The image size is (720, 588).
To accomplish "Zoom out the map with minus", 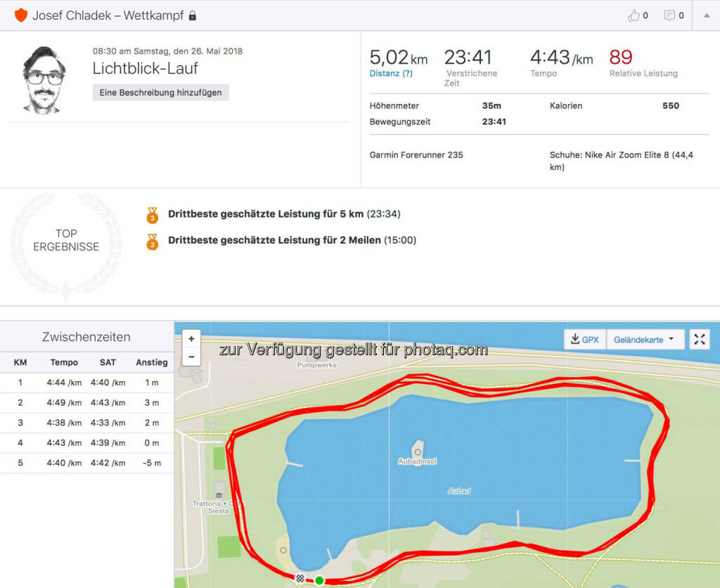I will pyautogui.click(x=191, y=357).
